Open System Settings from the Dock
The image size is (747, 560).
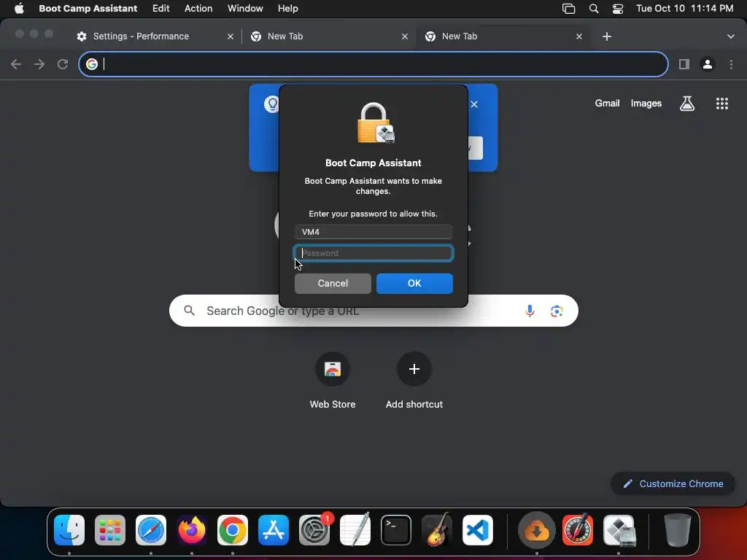click(314, 530)
